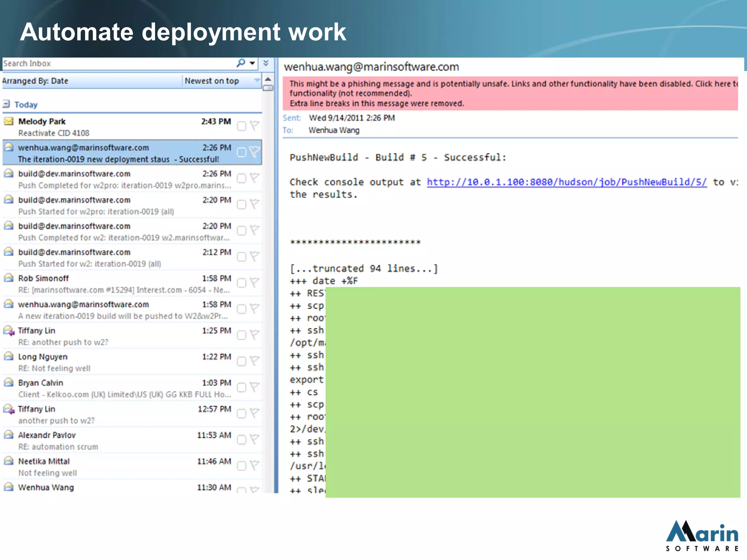This screenshot has height=560, width=747.
Task: Click the unread envelope icon for Melody Park
Action: [x=9, y=121]
